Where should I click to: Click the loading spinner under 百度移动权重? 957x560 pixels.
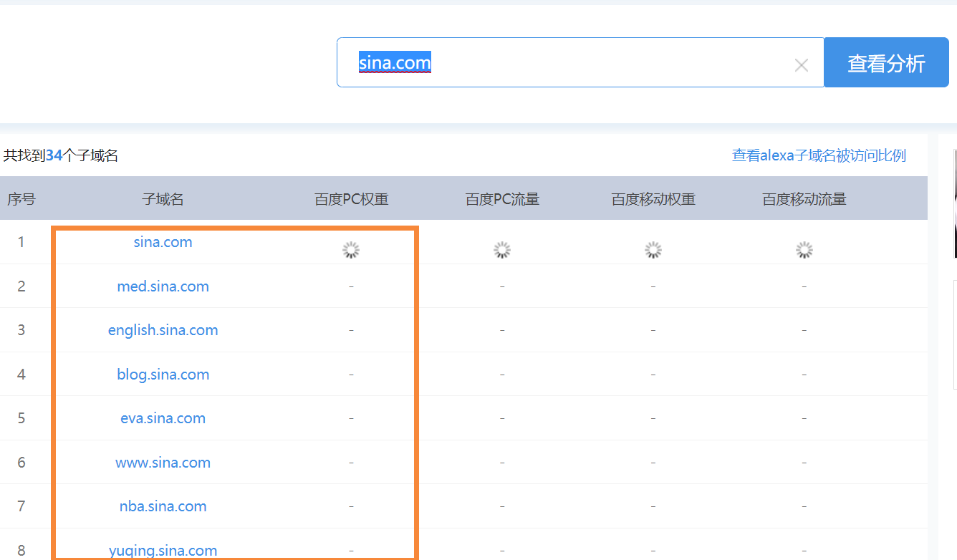[x=653, y=250]
